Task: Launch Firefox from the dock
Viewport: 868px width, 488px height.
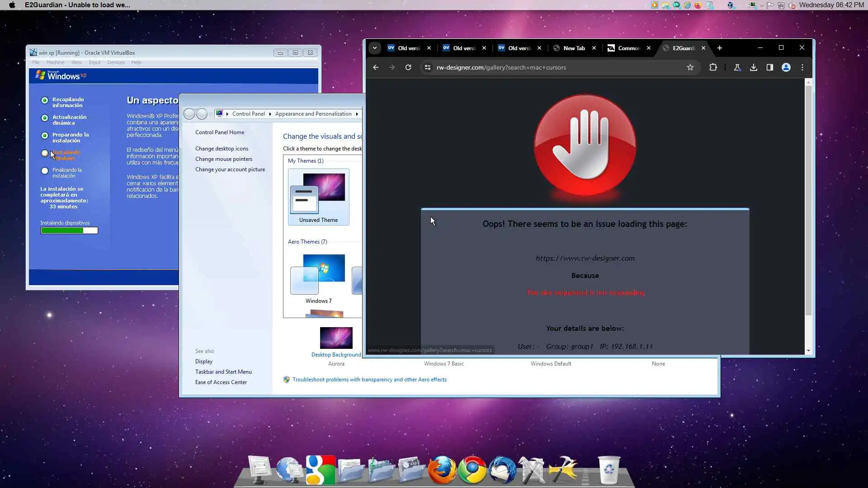Action: (x=442, y=470)
